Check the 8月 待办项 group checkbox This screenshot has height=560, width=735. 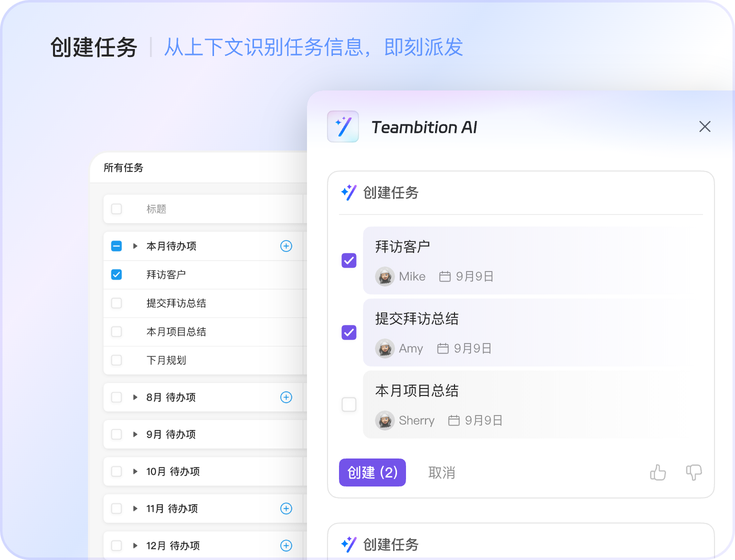click(x=116, y=397)
